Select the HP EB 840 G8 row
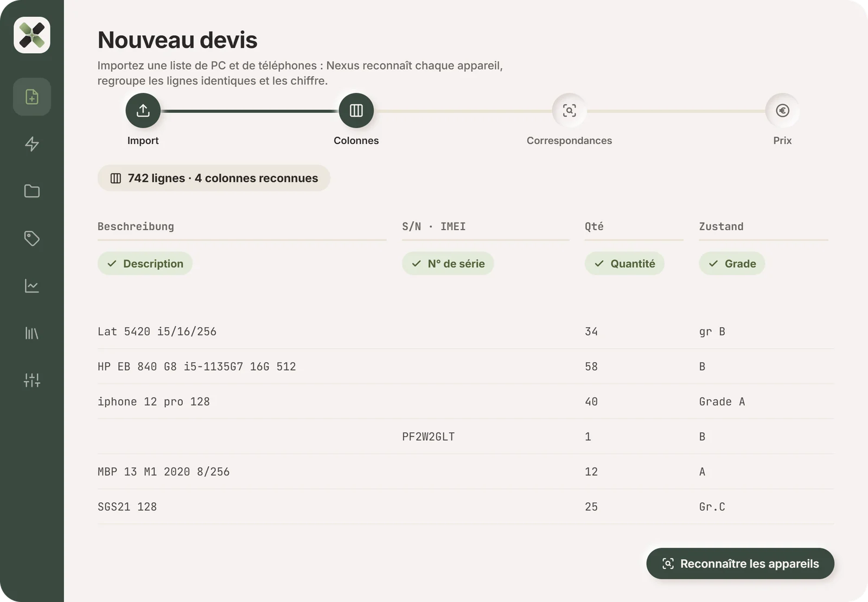 point(465,366)
